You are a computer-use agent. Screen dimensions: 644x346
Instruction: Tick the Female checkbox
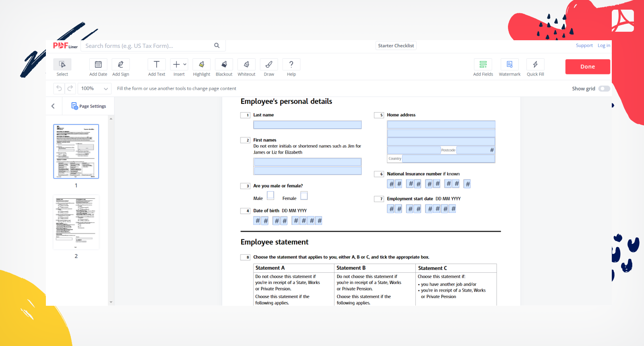(304, 196)
